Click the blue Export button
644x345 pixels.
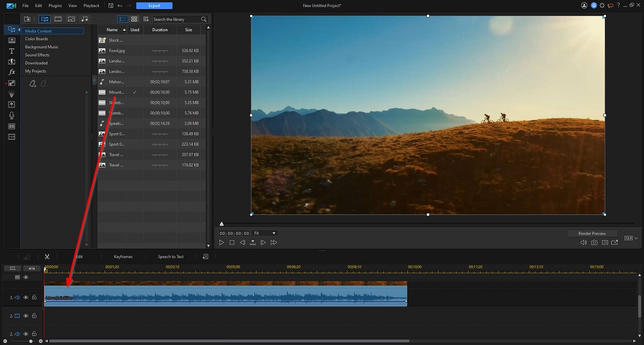coord(154,6)
